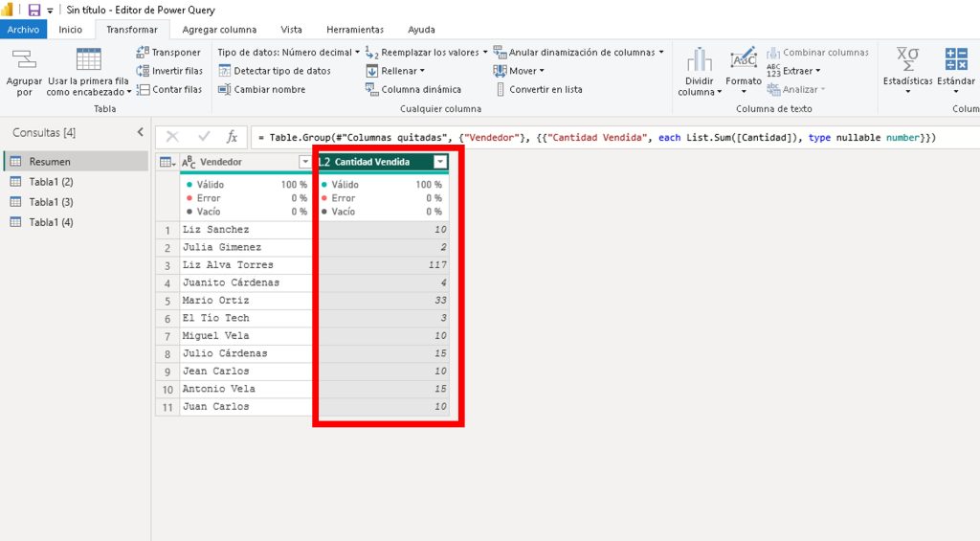The width and height of the screenshot is (980, 541).
Task: Open the Archivo menu
Action: pyautogui.click(x=23, y=30)
